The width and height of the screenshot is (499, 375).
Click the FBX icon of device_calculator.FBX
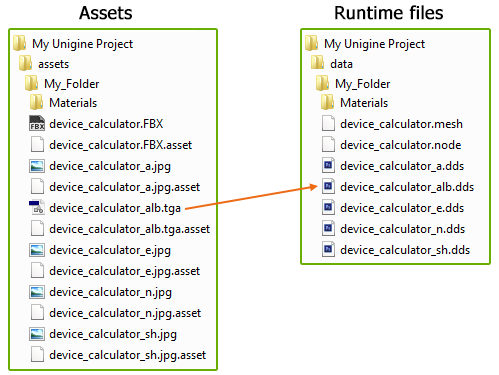pyautogui.click(x=37, y=123)
